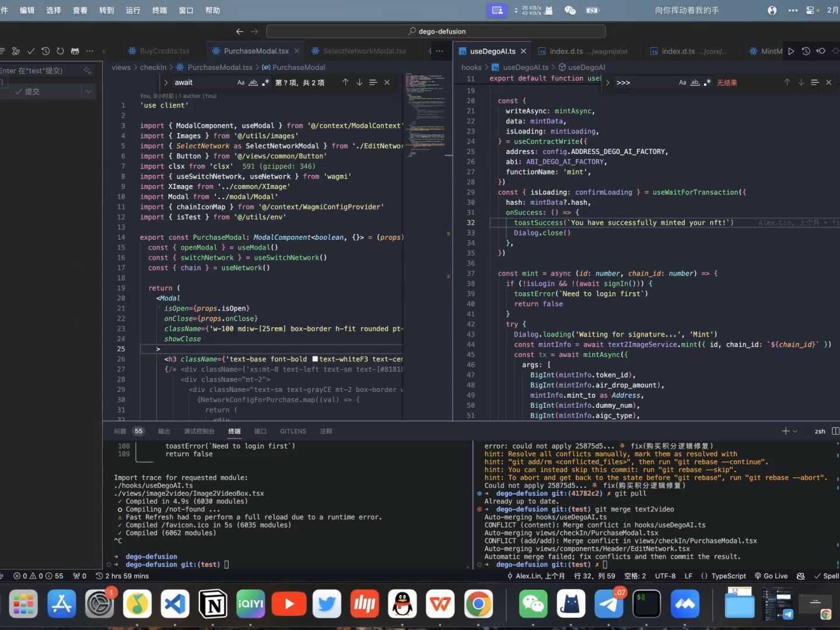Screen dimensions: 840x630
Task: Click errors and warnings status bar item
Action: coord(38,576)
